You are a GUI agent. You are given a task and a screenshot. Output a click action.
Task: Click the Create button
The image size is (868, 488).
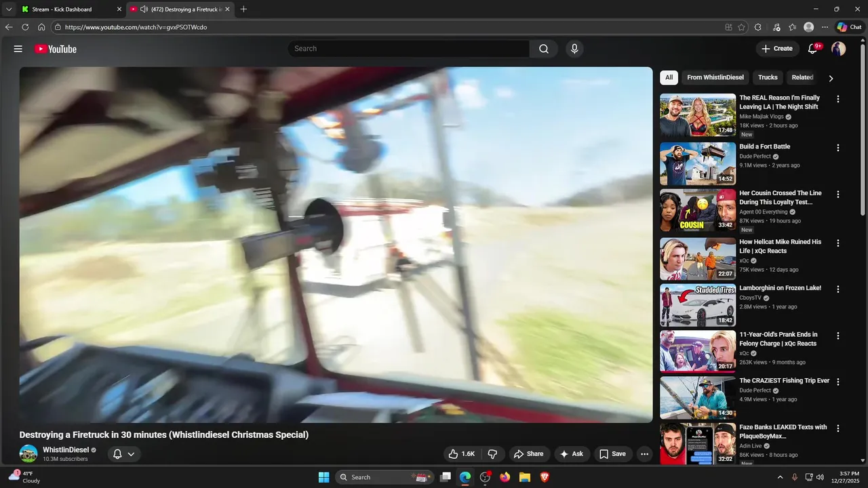tap(777, 49)
